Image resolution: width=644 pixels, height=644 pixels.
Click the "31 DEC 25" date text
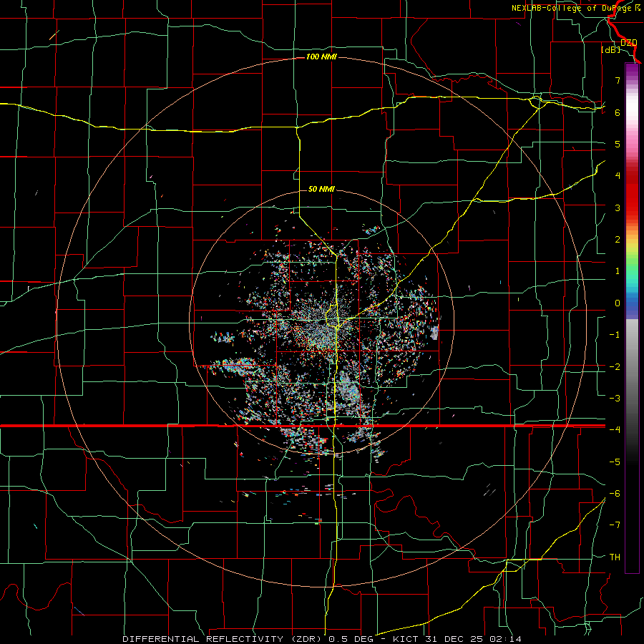[x=454, y=639]
